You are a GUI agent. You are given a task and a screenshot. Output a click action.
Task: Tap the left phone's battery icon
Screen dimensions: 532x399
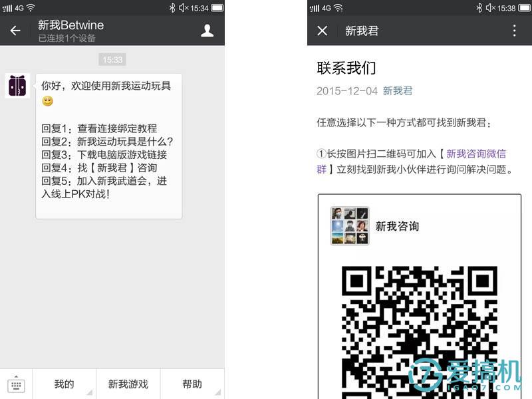(x=217, y=7)
